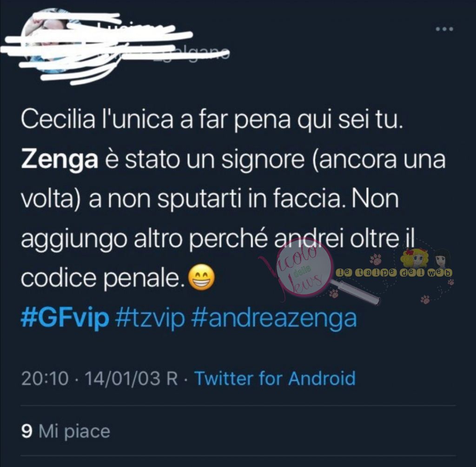Click the grinning emoji in the tweet
Image resolution: width=476 pixels, height=467 pixels.
point(202,277)
